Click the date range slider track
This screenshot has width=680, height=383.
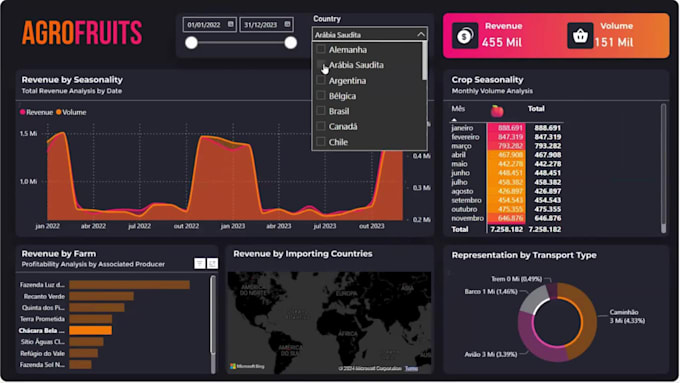tap(241, 43)
